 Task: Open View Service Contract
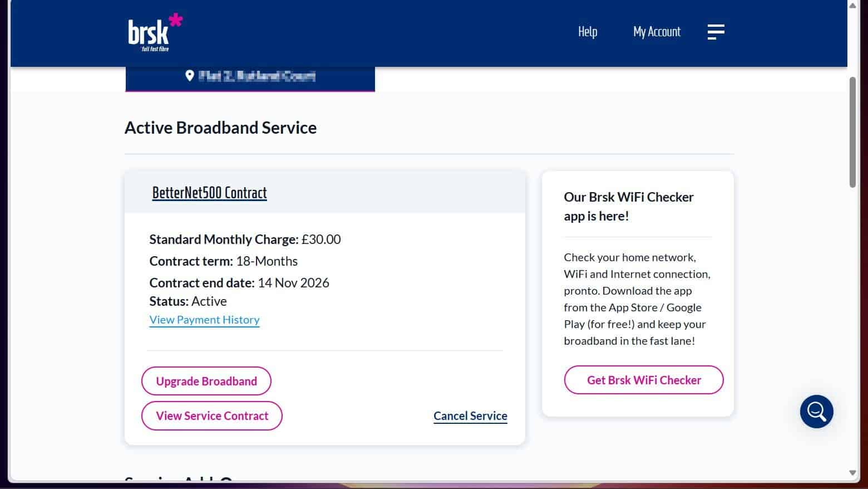[x=212, y=415]
